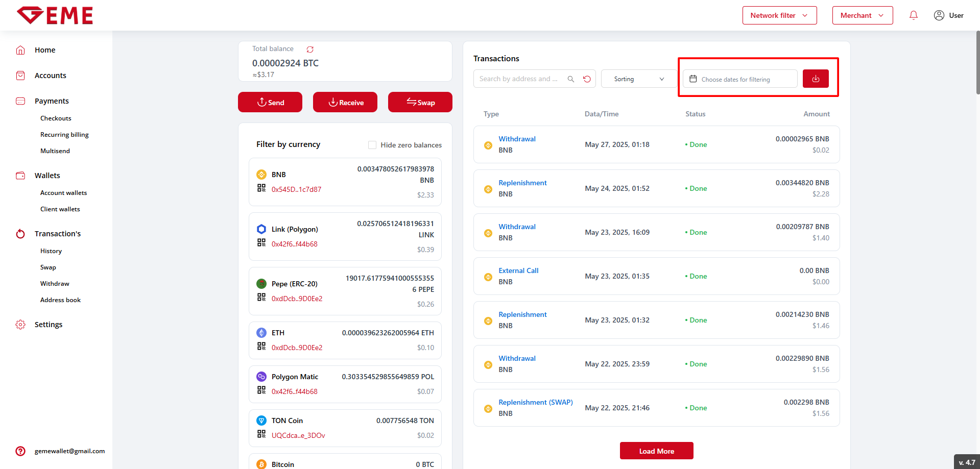Click the notification bell icon

pos(913,15)
